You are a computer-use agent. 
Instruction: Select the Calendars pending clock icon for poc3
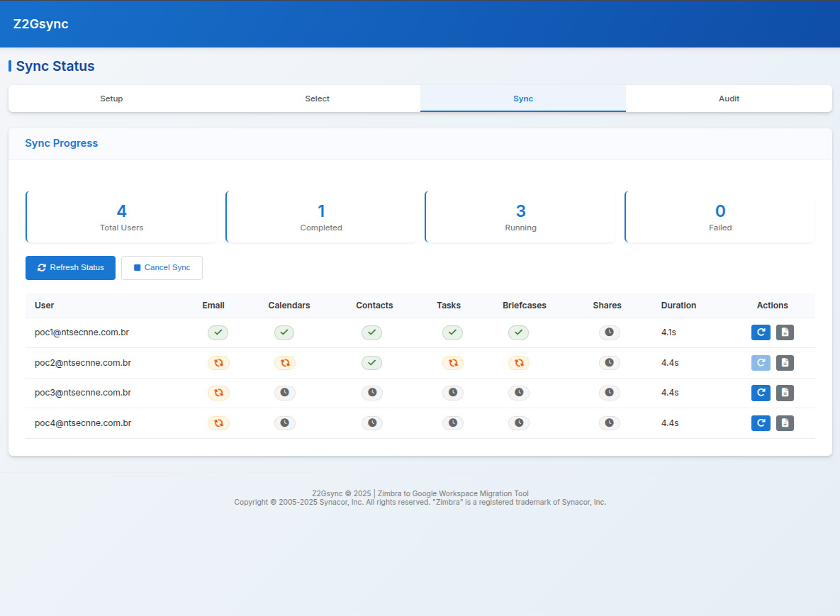[284, 393]
